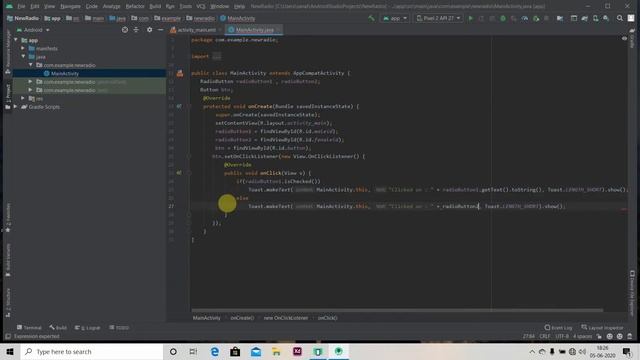
Task: Open the SDK Manager icon
Action: pos(606,18)
